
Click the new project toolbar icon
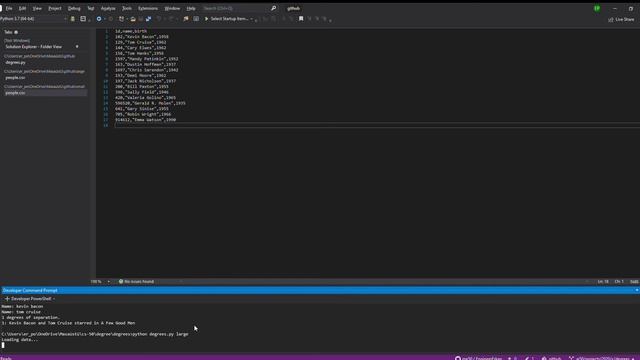pyautogui.click(x=121, y=19)
